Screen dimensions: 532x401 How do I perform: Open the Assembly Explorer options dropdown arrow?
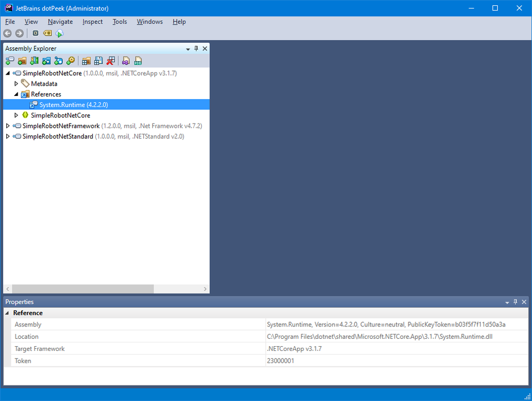tap(188, 49)
